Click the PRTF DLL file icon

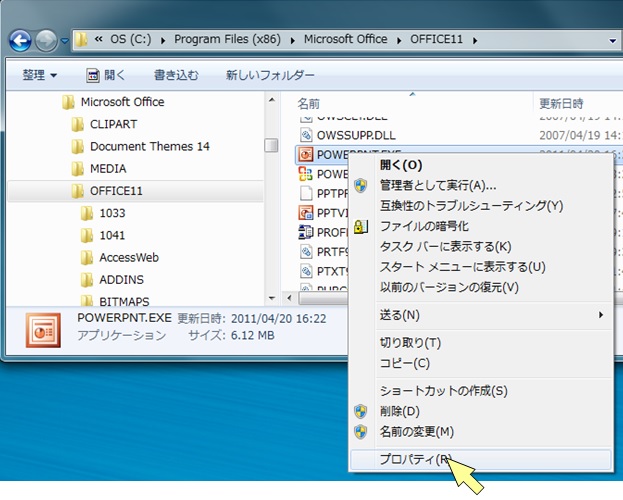click(x=306, y=252)
